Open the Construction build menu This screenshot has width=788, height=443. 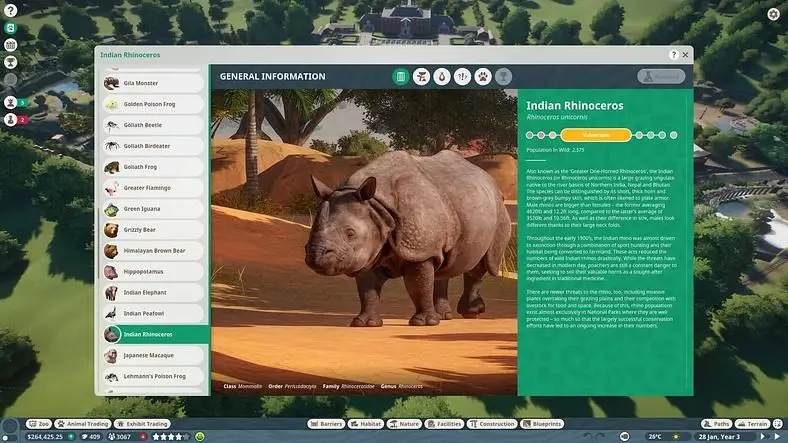click(492, 424)
